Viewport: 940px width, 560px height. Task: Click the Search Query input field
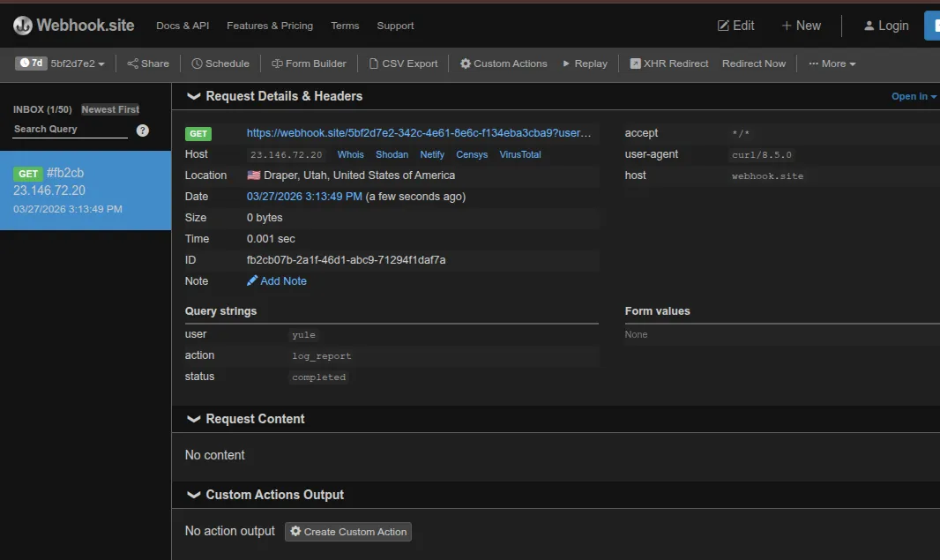click(x=71, y=130)
